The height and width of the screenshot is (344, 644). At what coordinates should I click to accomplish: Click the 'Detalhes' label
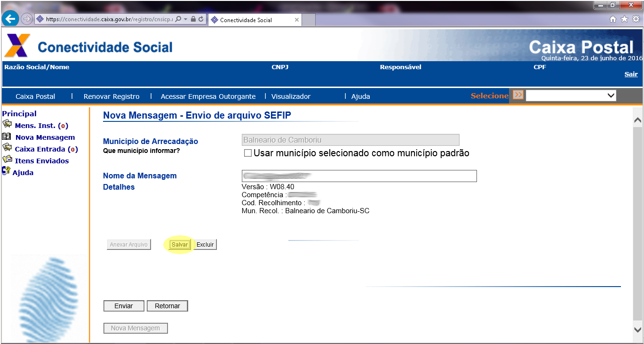pyautogui.click(x=119, y=187)
